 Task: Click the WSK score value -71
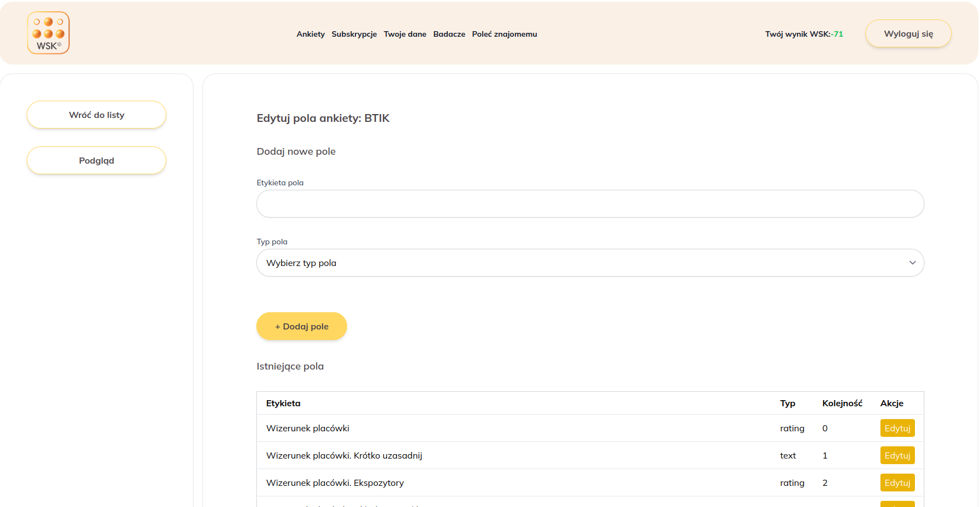coord(837,34)
